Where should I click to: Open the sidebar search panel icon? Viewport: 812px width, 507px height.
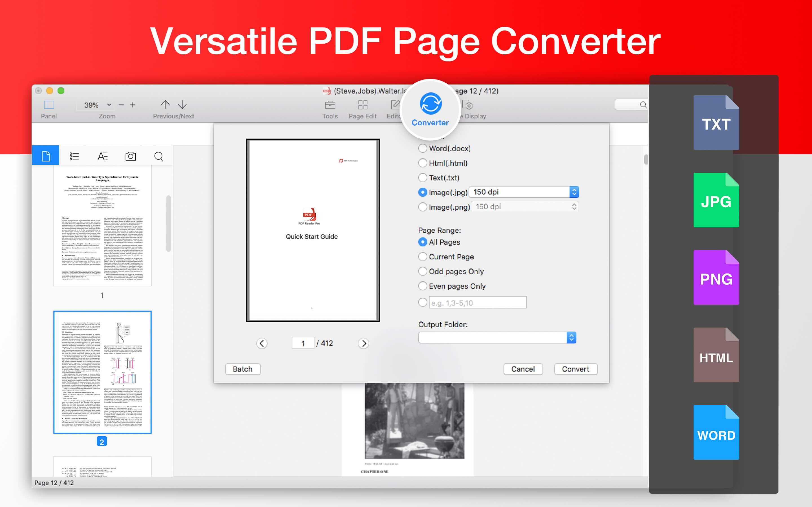coord(158,156)
